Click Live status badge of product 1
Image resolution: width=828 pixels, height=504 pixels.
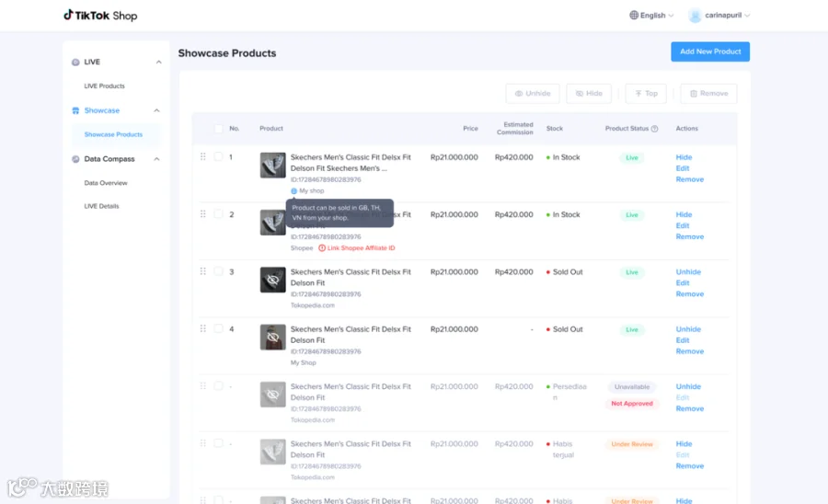[631, 158]
